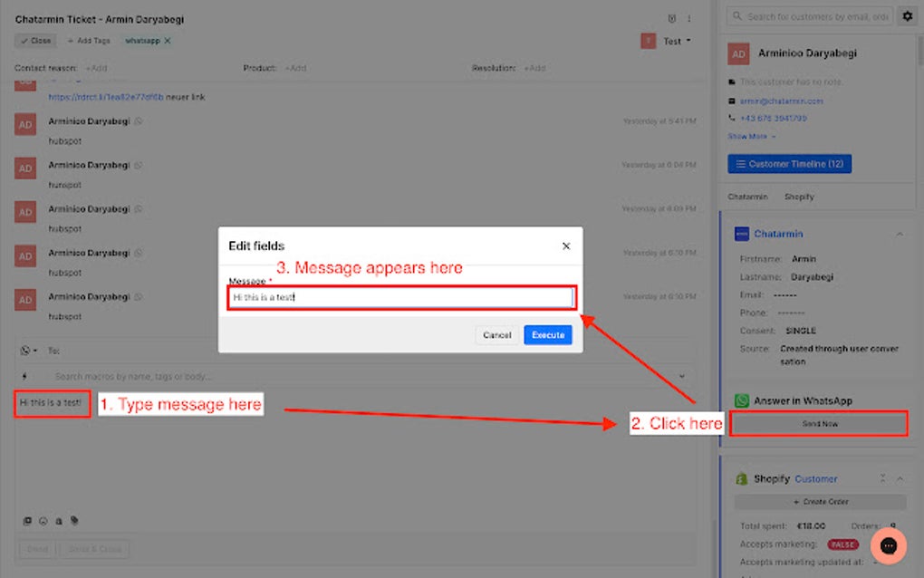Click Create Order in Shopify widget
This screenshot has width=924, height=578.
coord(821,502)
